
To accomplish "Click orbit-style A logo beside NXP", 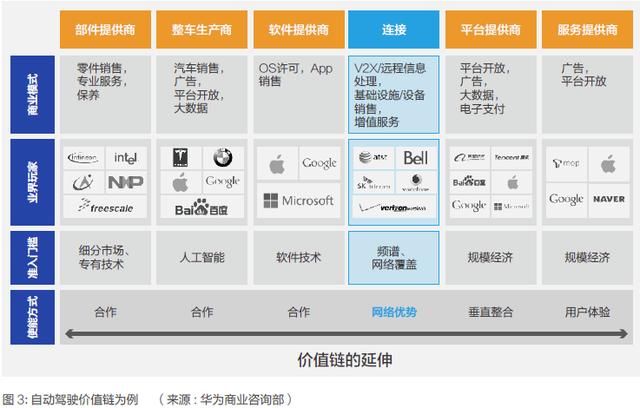I will (83, 182).
